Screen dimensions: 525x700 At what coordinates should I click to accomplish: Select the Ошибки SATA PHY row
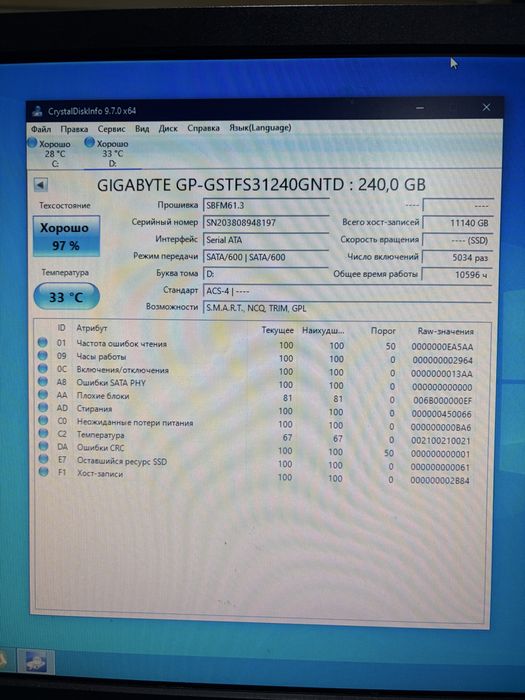pyautogui.click(x=257, y=384)
